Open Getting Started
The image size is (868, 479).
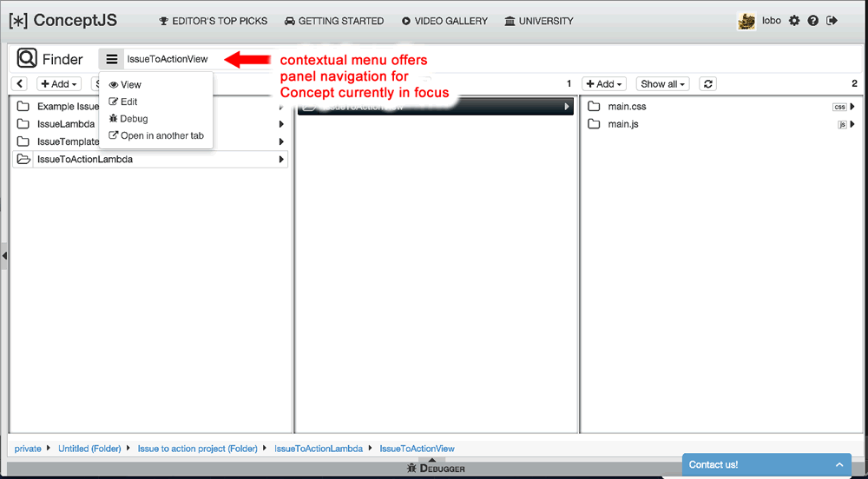(334, 21)
